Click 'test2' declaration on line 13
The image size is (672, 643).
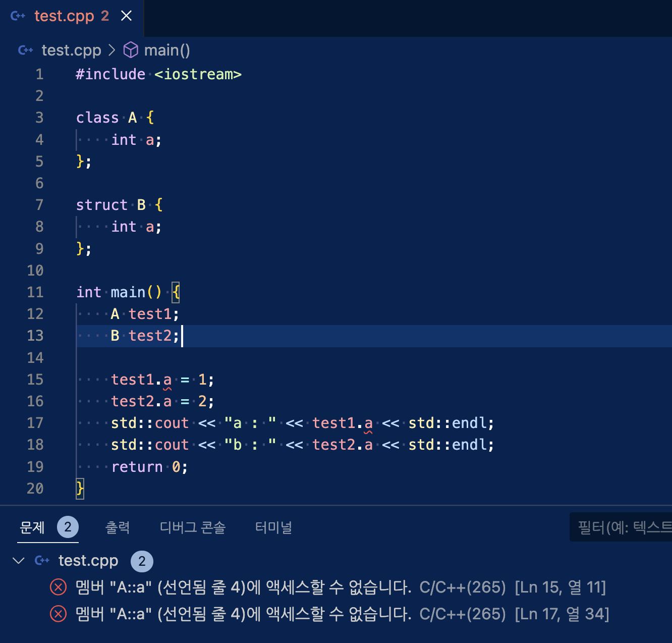click(x=150, y=336)
